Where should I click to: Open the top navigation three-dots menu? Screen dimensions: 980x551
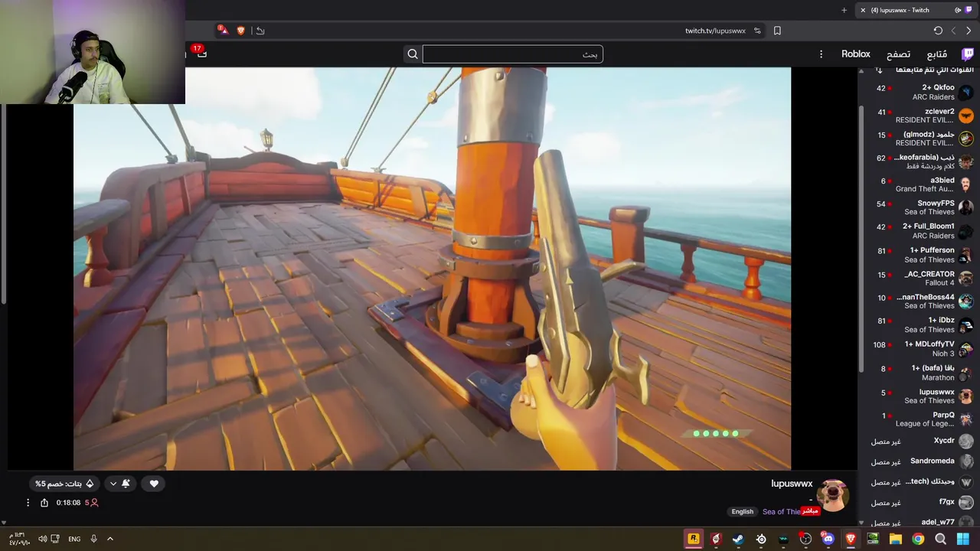(x=821, y=54)
